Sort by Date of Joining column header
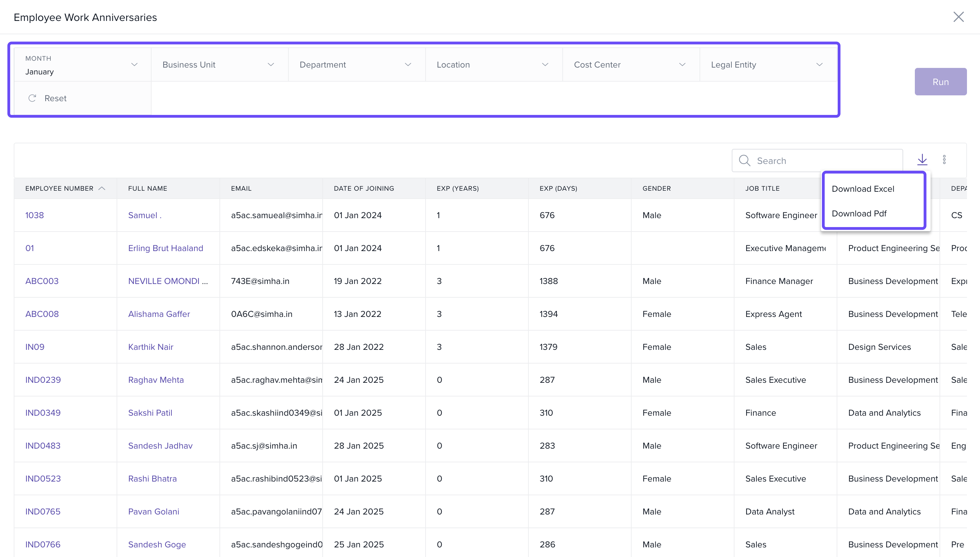The width and height of the screenshot is (980, 557). click(363, 189)
